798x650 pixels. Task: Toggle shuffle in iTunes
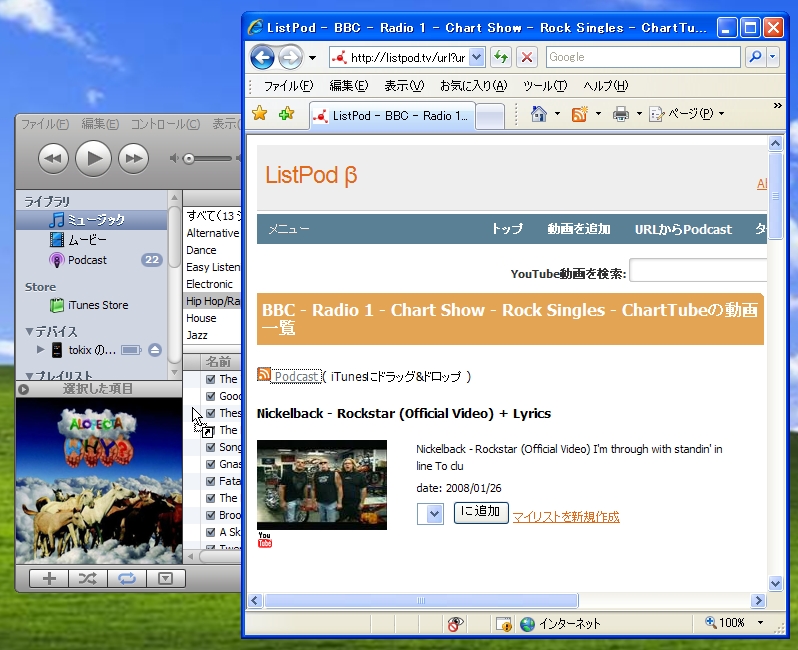[88, 578]
